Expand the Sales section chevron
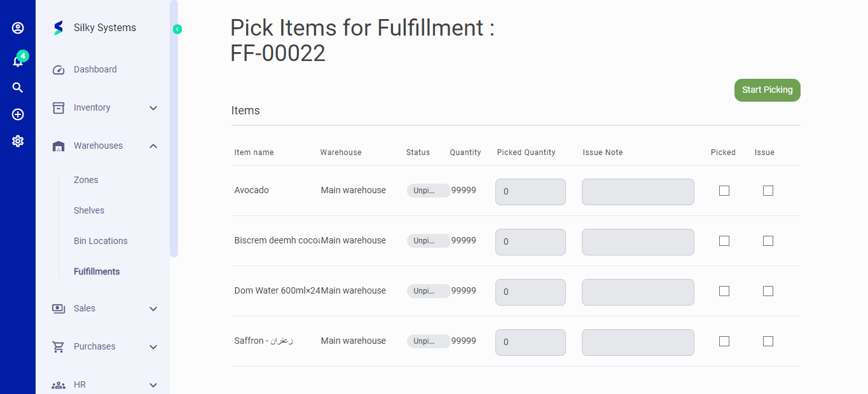The image size is (868, 394). tap(153, 309)
